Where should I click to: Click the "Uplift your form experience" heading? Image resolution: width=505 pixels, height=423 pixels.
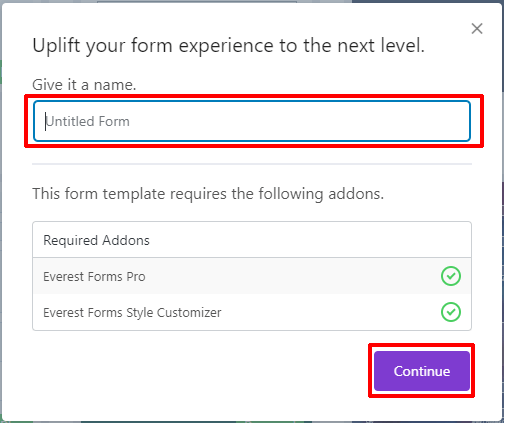coord(229,46)
